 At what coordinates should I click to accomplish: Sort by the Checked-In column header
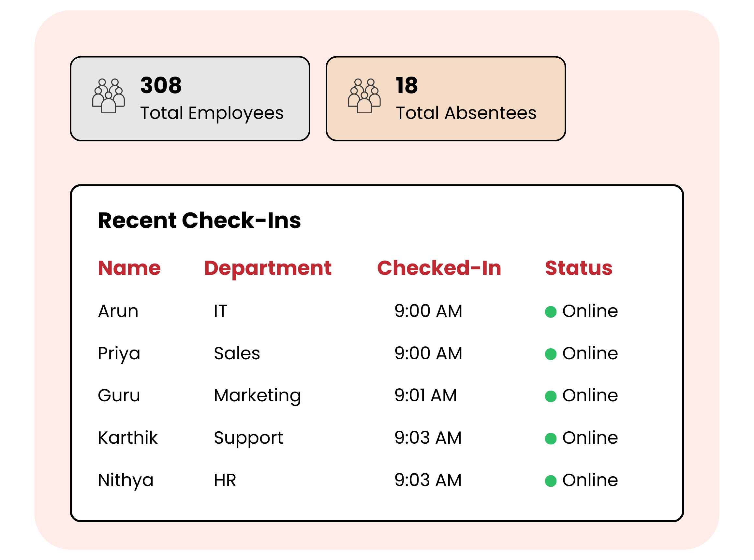point(439,268)
